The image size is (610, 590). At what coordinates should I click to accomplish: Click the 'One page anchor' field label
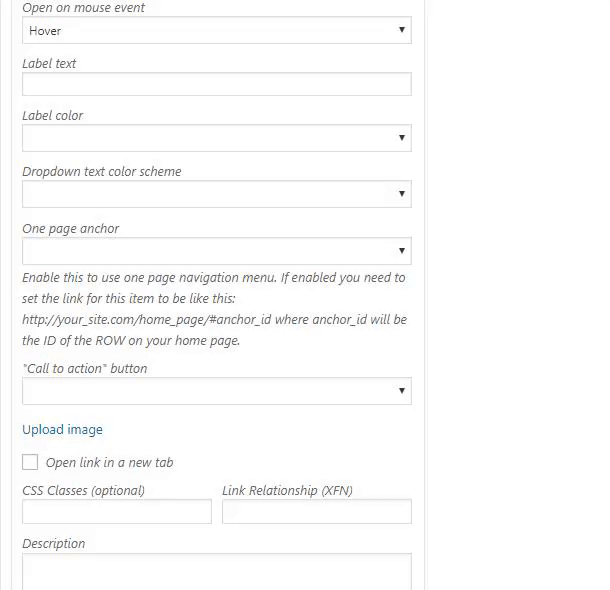(70, 229)
